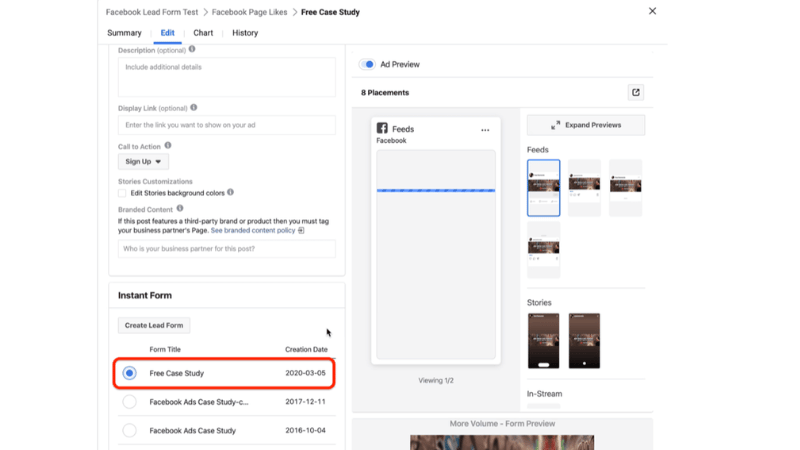Click the Description info icon
Image resolution: width=800 pixels, height=450 pixels.
[x=192, y=49]
